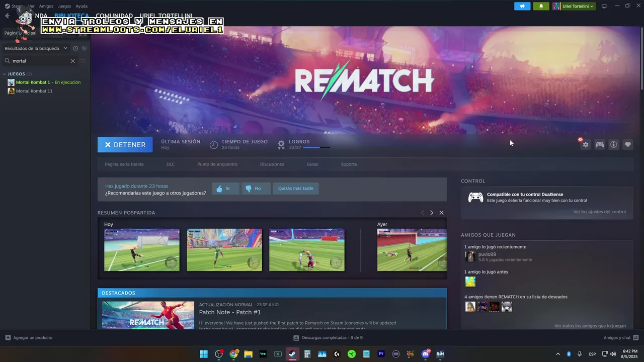Open the Amigos menu
This screenshot has width=644, height=362.
(46, 6)
